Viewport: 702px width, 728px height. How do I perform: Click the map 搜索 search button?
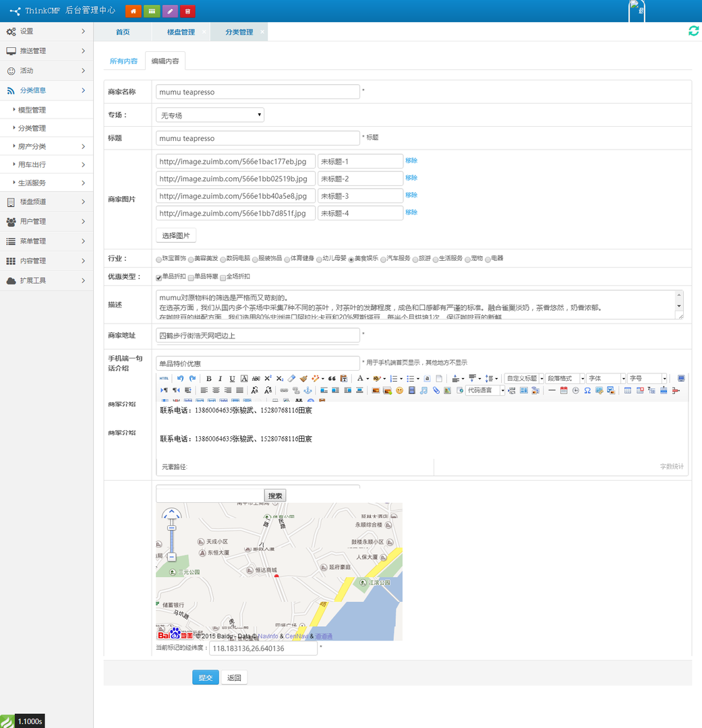point(275,496)
